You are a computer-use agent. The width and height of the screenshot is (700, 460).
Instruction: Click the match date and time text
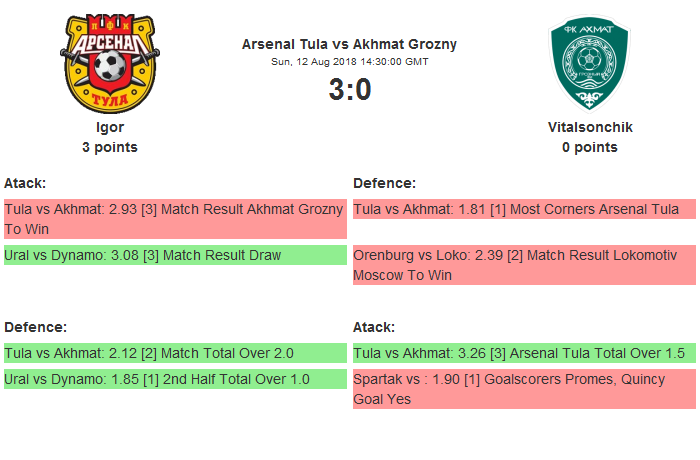coord(349,62)
